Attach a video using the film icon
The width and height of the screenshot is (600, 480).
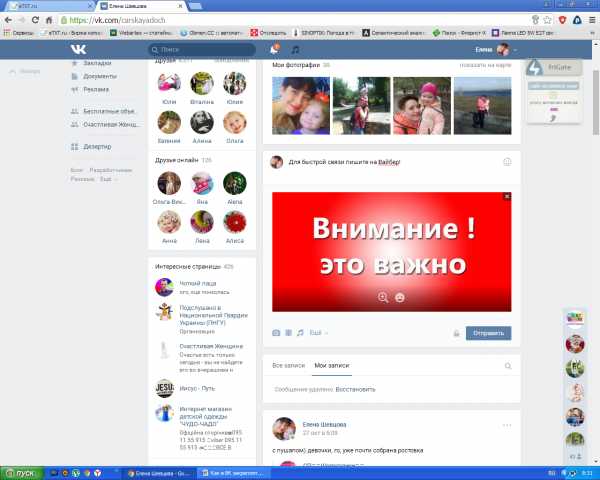(x=289, y=333)
